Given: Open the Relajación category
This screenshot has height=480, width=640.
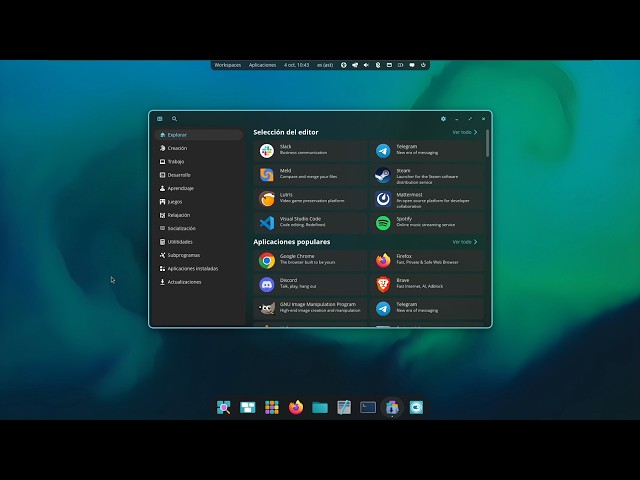Looking at the screenshot, I should 199,215.
